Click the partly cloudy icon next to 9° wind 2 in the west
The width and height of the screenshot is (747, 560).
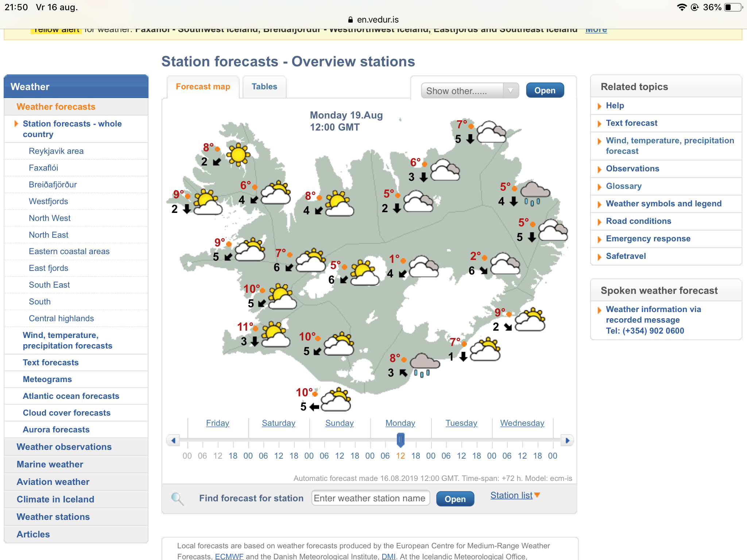coord(208,202)
